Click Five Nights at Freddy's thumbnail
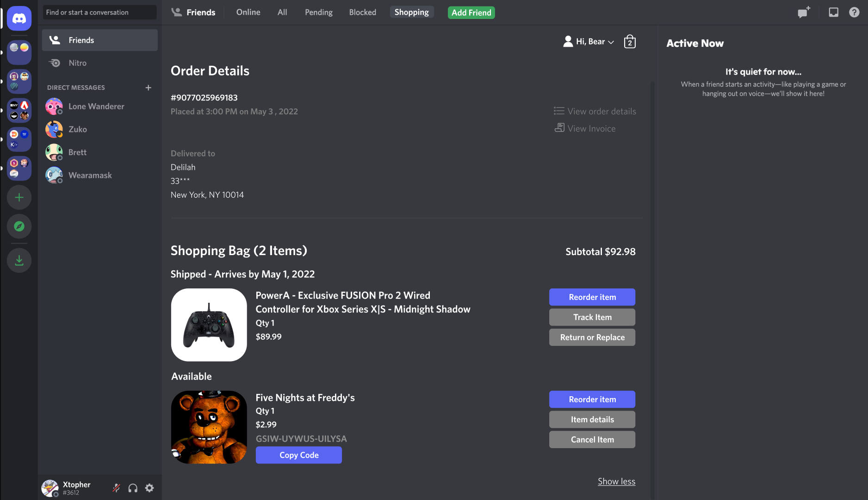The image size is (868, 500). [x=209, y=427]
